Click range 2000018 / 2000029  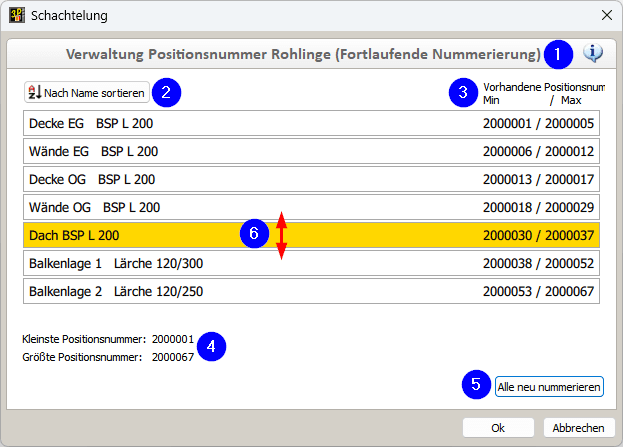click(x=538, y=207)
